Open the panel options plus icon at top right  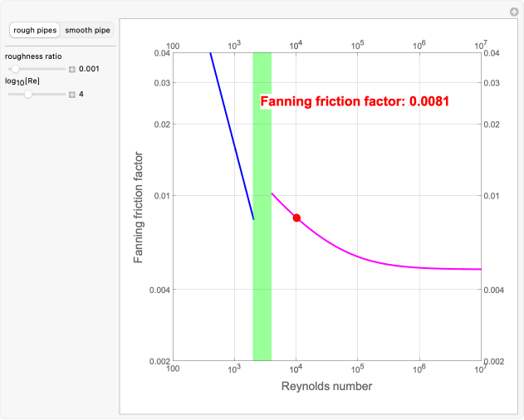point(513,12)
